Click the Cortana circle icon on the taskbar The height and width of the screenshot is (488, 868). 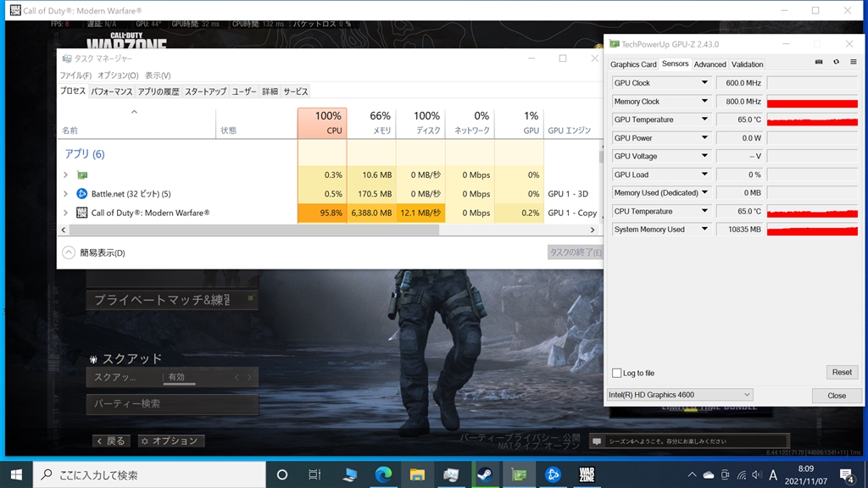point(281,474)
